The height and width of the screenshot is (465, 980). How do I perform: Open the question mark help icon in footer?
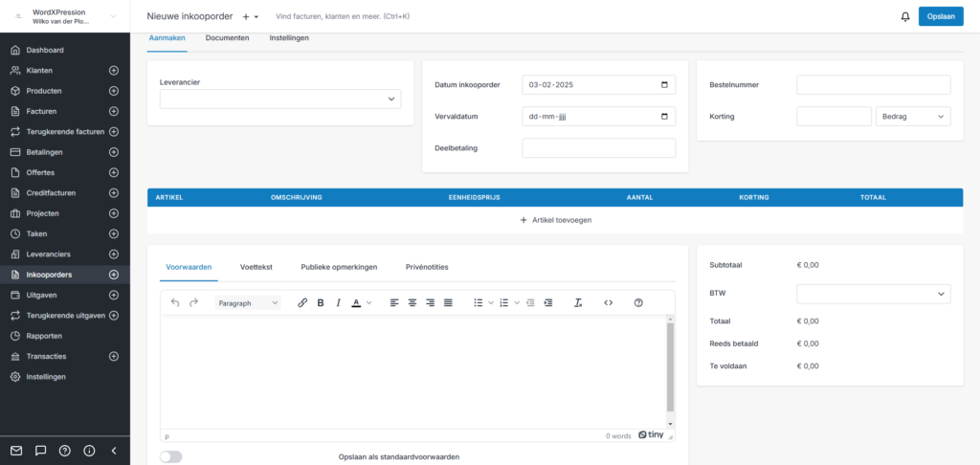(64, 450)
